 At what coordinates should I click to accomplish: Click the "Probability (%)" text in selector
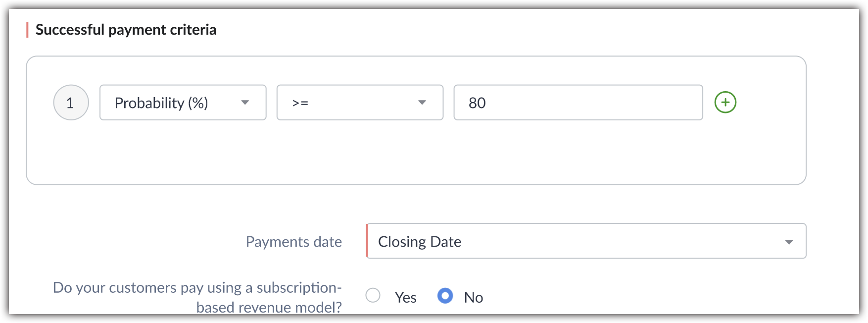coord(161,103)
